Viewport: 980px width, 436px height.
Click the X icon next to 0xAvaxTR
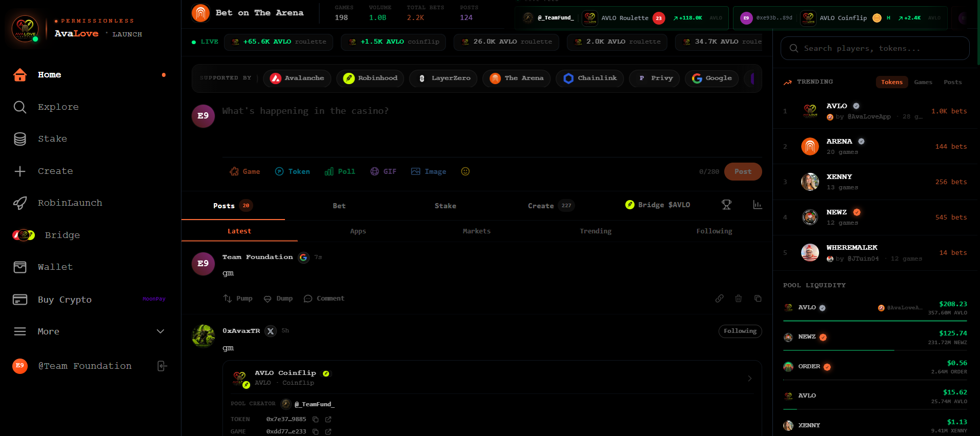coord(271,331)
